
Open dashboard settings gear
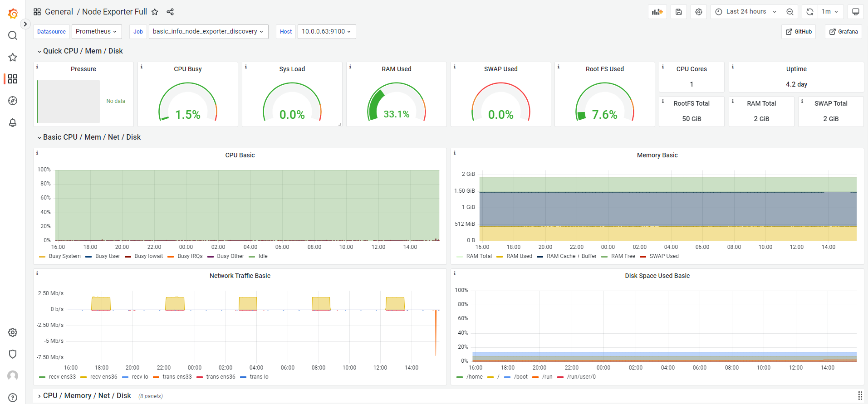699,12
